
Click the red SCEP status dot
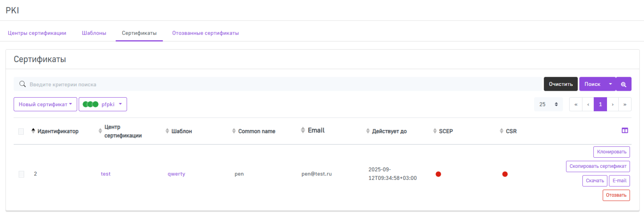point(438,174)
